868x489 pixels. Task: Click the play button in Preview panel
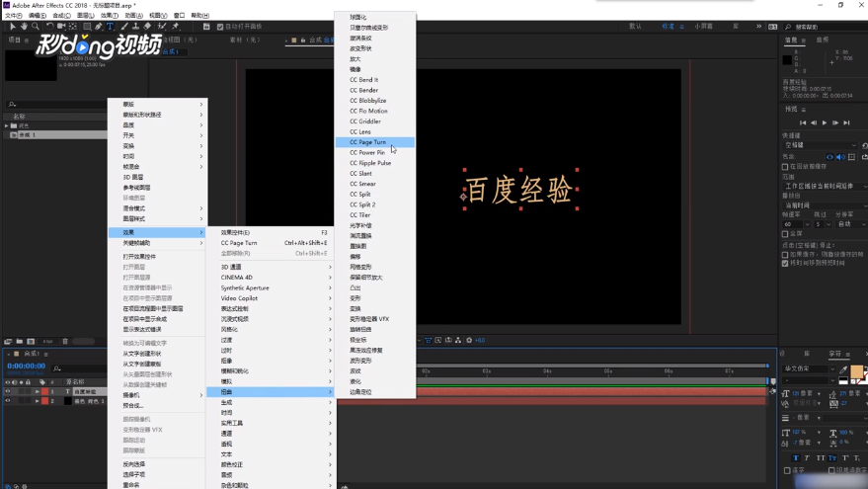coord(825,122)
